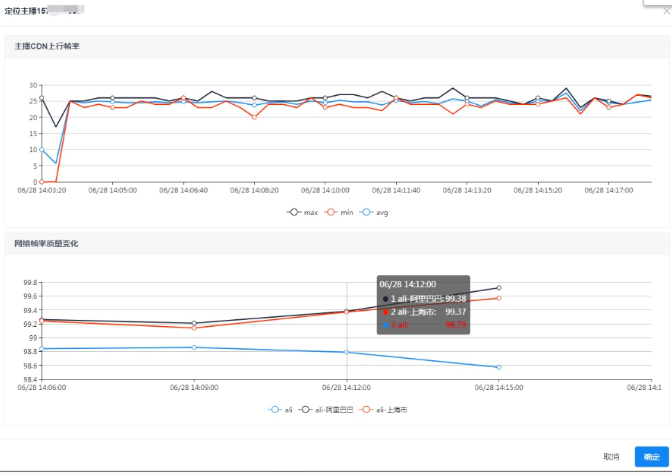The height and width of the screenshot is (475, 672).
Task: Select the blue data point at 14:15:00
Action: coord(499,367)
